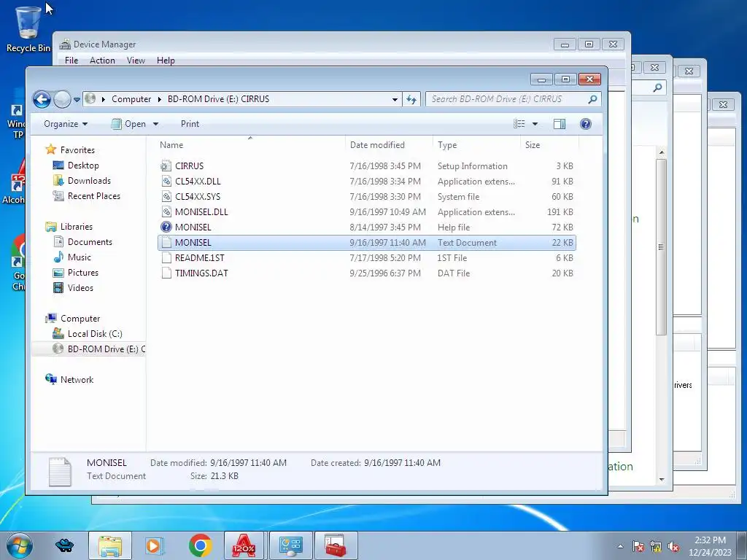Click the Print toolbar button
This screenshot has height=560, width=747.
(190, 124)
